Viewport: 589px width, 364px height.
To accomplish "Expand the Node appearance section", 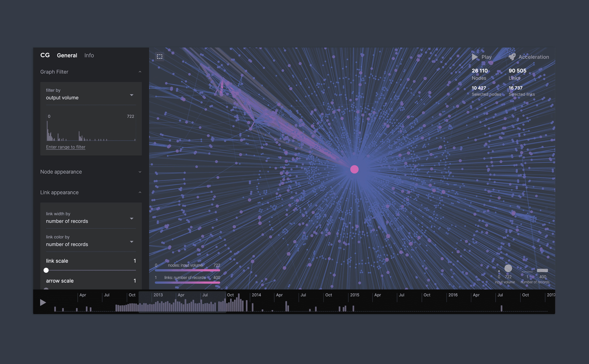I will 140,172.
